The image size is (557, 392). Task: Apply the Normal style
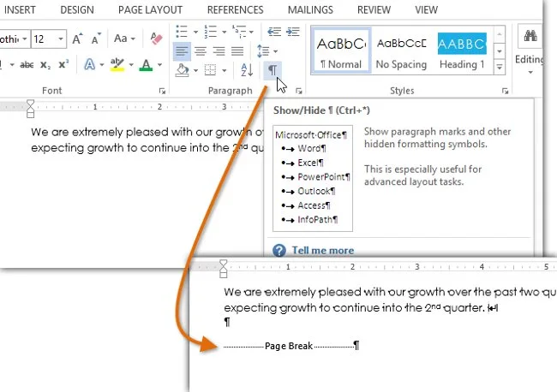click(341, 50)
